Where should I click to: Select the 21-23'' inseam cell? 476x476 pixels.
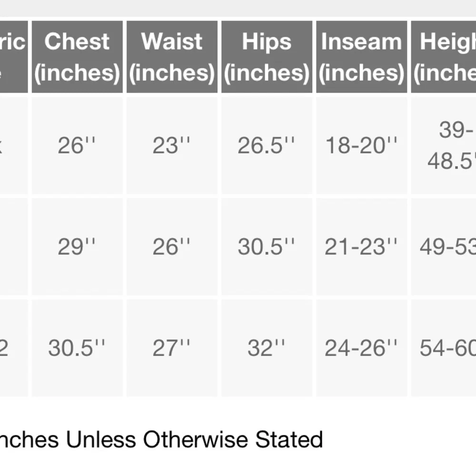(362, 247)
